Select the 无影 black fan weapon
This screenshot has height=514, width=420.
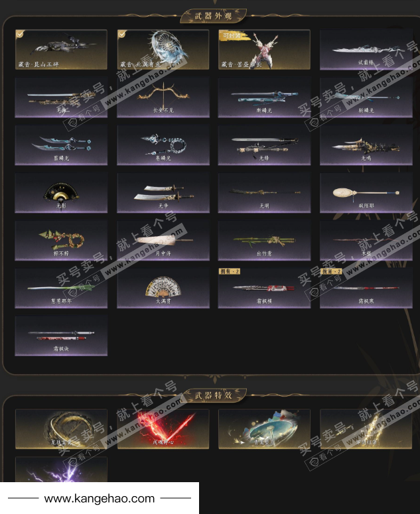point(61,193)
